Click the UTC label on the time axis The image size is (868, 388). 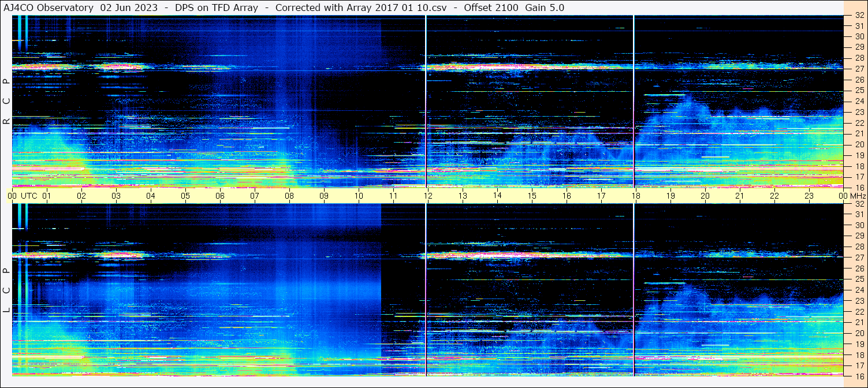click(29, 196)
